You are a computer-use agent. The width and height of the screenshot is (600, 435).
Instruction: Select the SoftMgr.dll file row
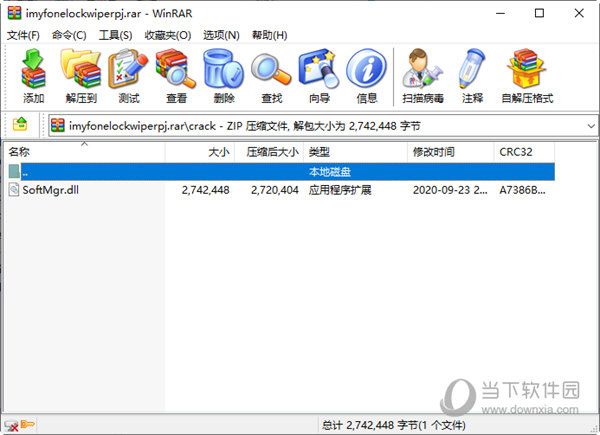point(281,190)
